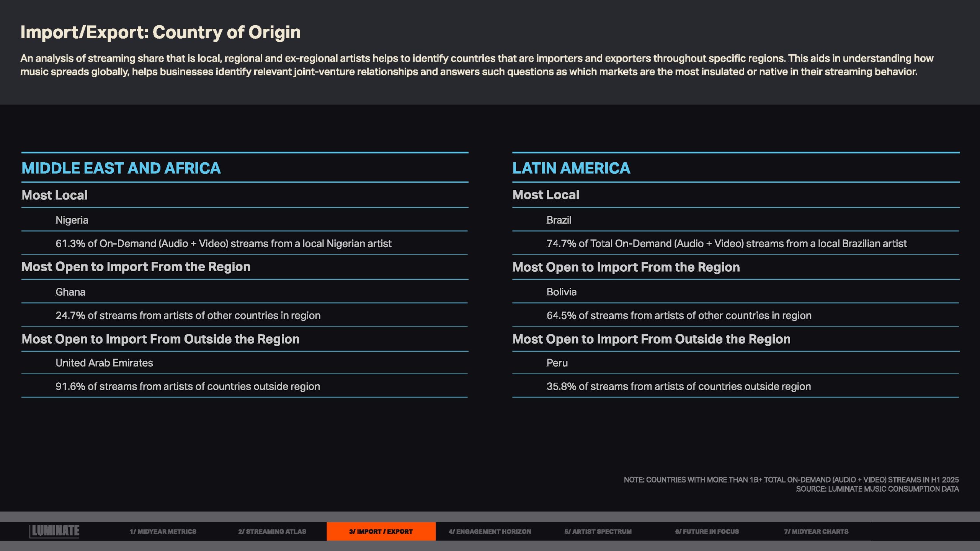Select the Brazil row

[x=559, y=220]
